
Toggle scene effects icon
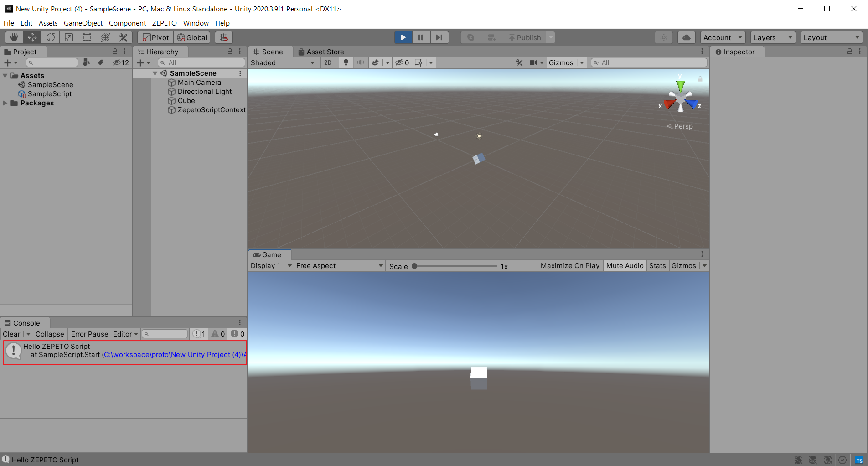[375, 62]
